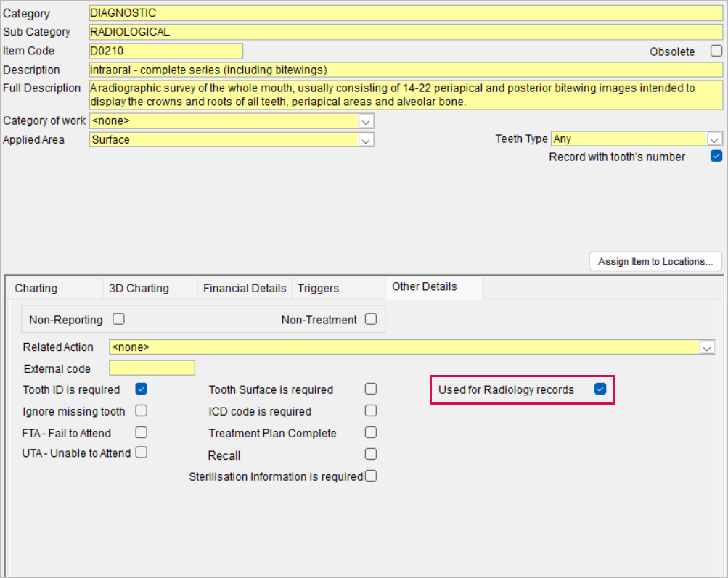728x578 pixels.
Task: Enable the Non-Reporting checkbox
Action: pos(118,319)
